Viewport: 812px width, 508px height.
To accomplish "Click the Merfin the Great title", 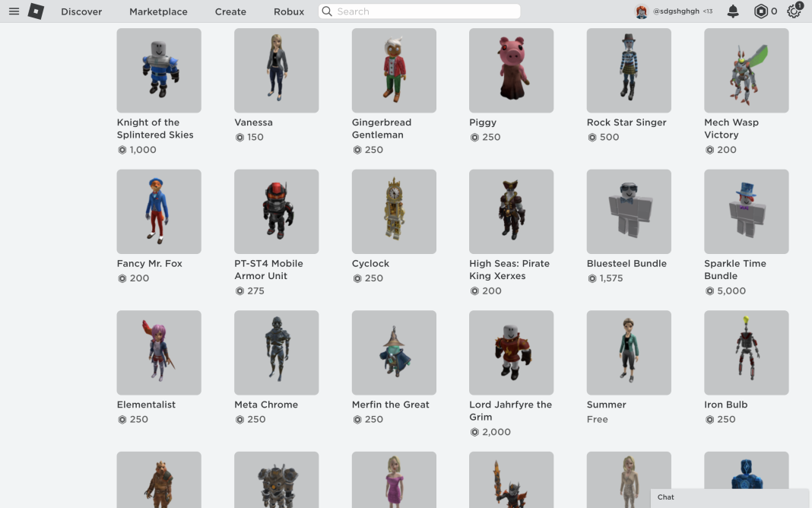I will [x=391, y=405].
